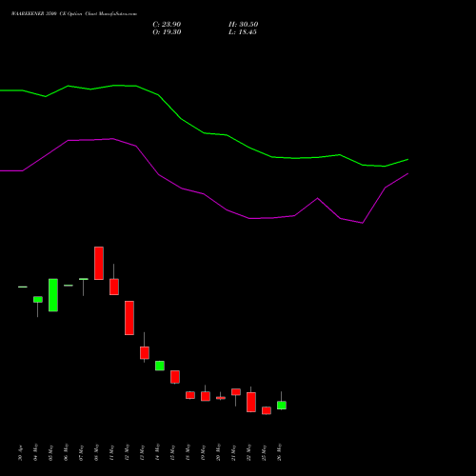Click the chart title text WAAREEENER CE Options Chart
476x476 pixels.
74,14
